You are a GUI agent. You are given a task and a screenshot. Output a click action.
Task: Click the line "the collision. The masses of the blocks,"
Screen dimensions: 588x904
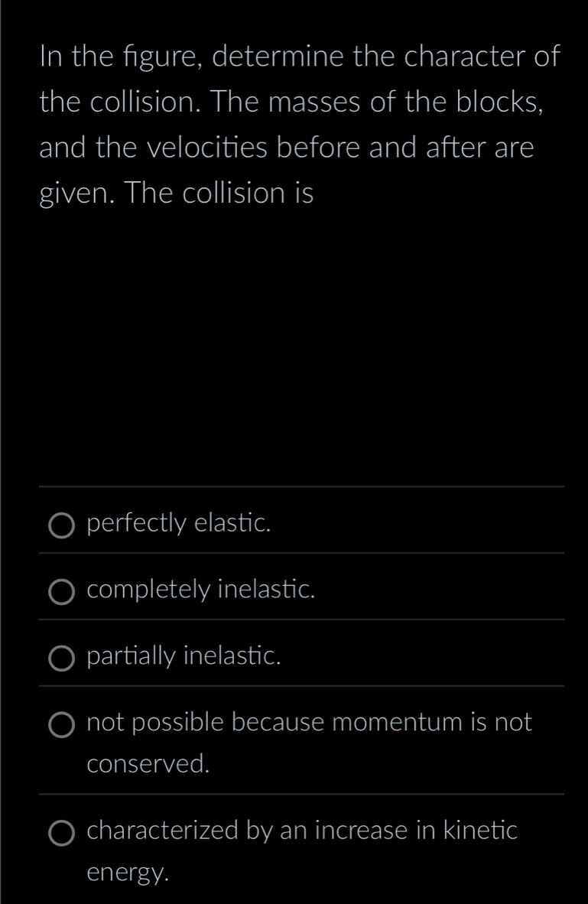[x=291, y=103]
